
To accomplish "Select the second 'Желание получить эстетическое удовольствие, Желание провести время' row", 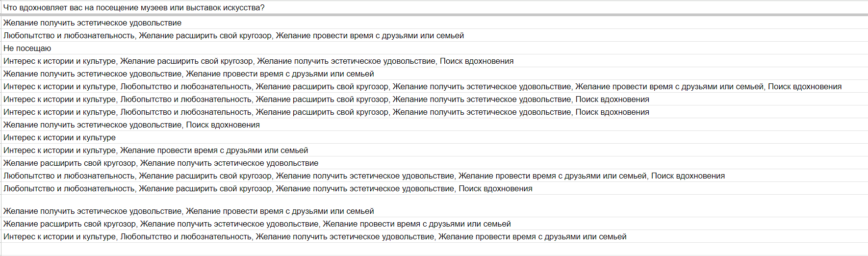I will (x=434, y=211).
